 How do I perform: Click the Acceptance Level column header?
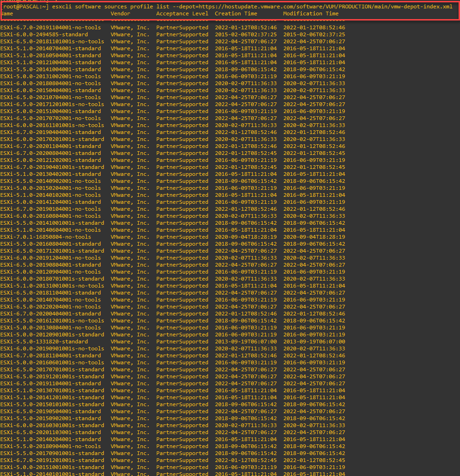pyautogui.click(x=182, y=13)
